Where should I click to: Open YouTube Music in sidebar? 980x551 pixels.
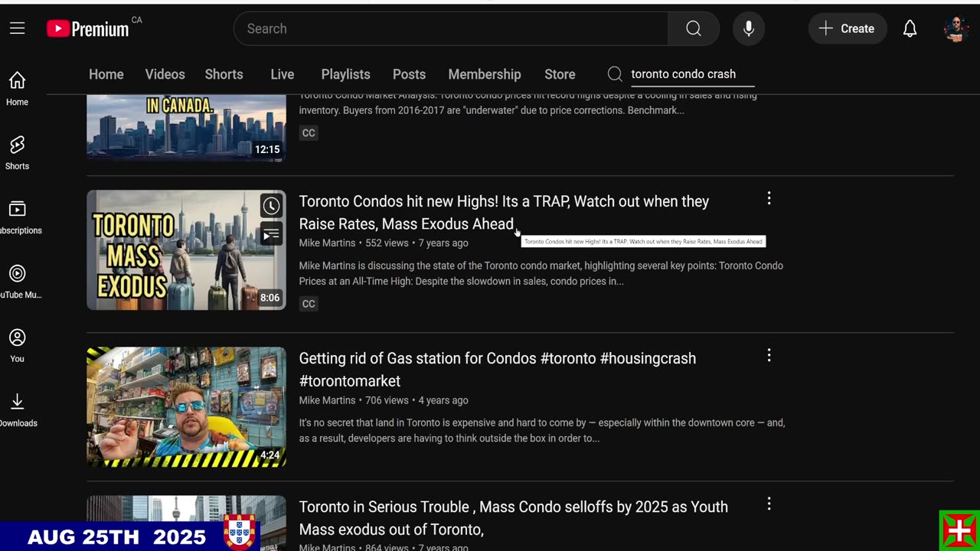[17, 282]
